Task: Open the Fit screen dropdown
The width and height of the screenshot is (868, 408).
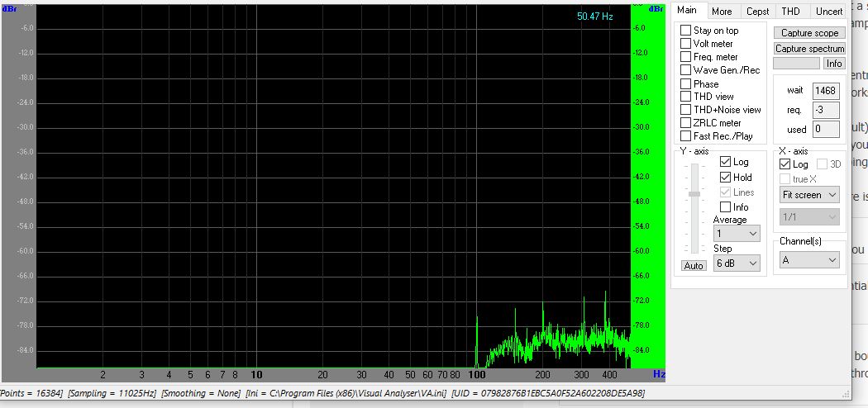Action: [x=809, y=195]
